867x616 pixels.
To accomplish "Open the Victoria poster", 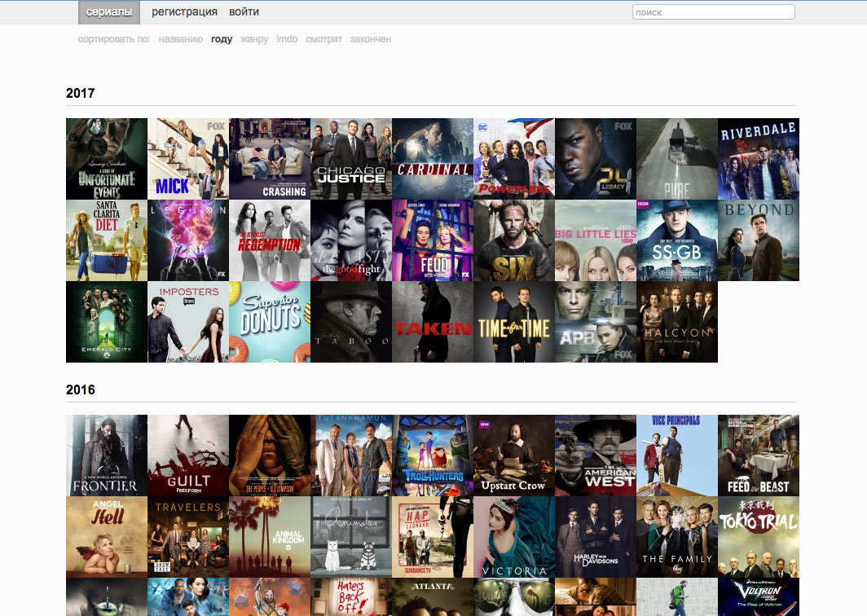I will 514,537.
